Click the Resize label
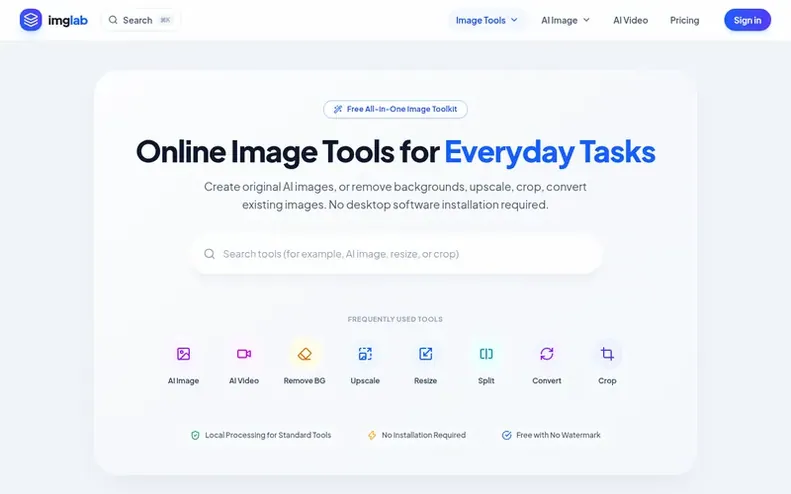The height and width of the screenshot is (494, 791). coord(426,381)
